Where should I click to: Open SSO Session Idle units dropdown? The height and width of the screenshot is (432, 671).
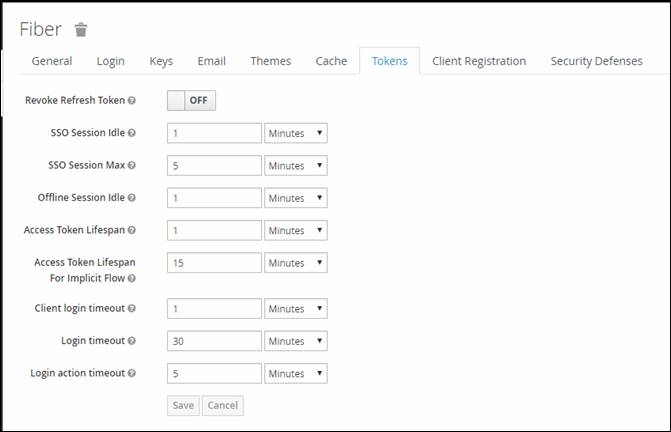click(x=296, y=133)
